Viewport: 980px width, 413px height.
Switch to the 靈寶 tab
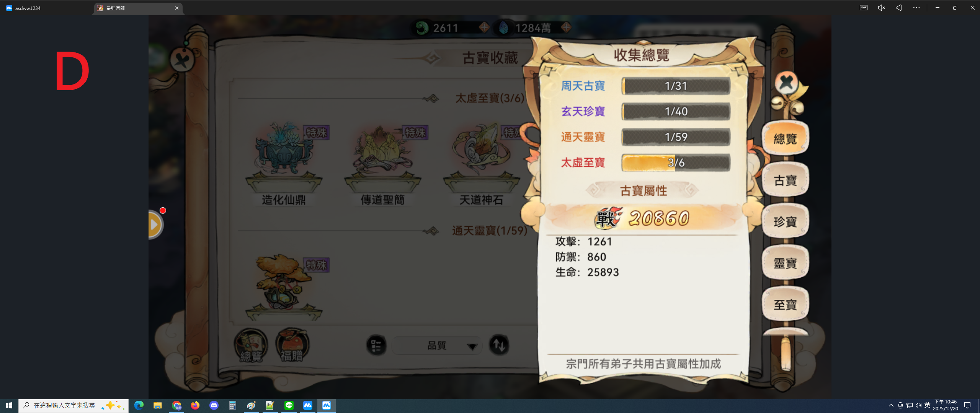785,263
